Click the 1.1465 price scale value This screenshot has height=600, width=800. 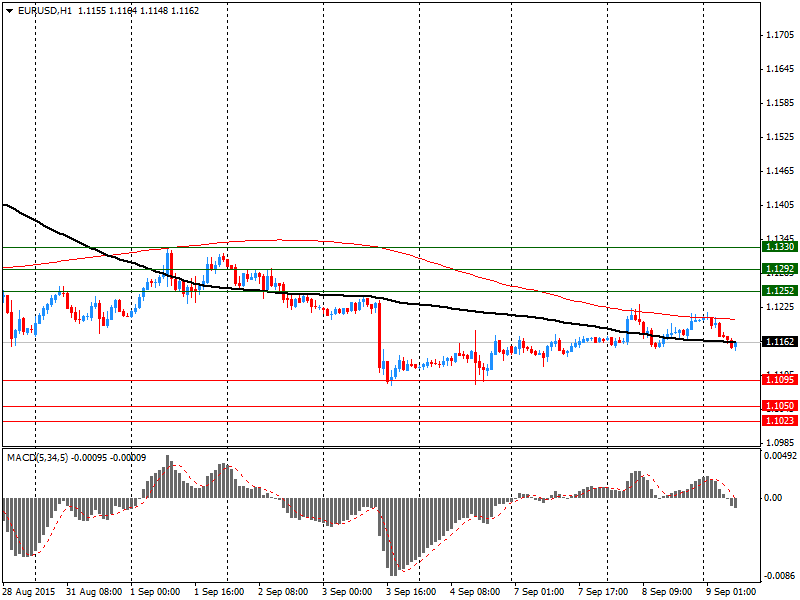tap(780, 171)
